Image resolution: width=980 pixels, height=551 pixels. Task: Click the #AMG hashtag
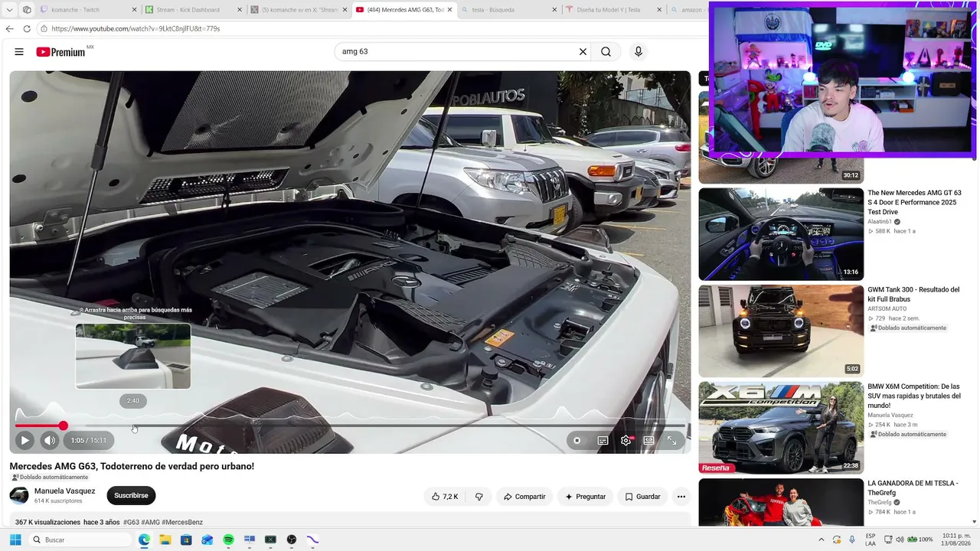click(150, 522)
